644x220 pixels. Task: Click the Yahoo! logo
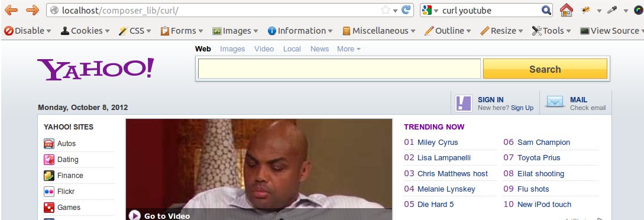point(96,69)
